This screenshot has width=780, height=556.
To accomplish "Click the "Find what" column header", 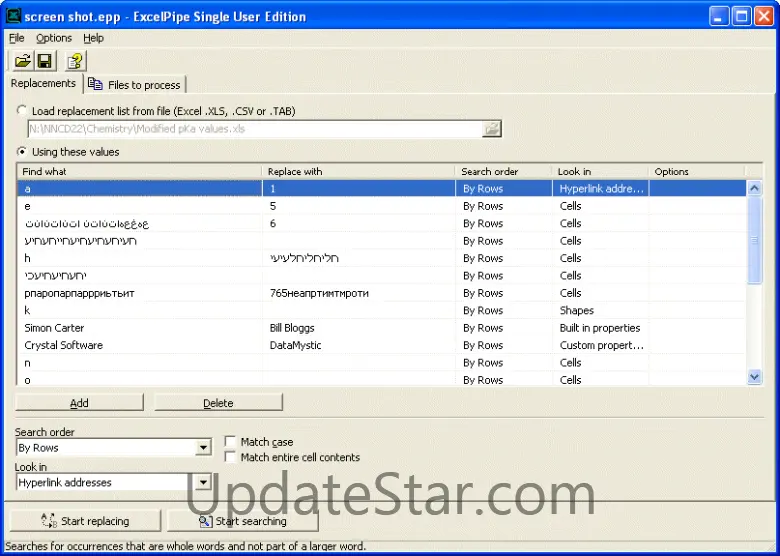I will 139,172.
